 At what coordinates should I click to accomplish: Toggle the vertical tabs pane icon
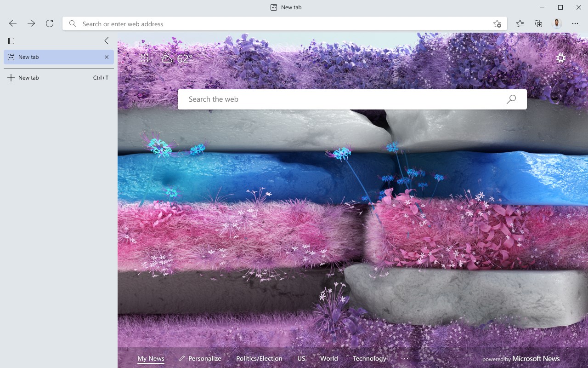coord(11,41)
